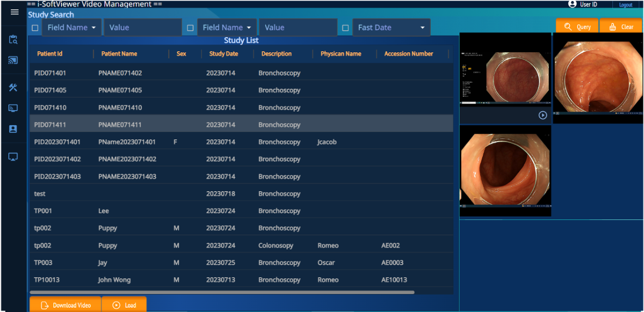644x312 pixels.
Task: Select the PID071410 row
Action: (x=242, y=108)
